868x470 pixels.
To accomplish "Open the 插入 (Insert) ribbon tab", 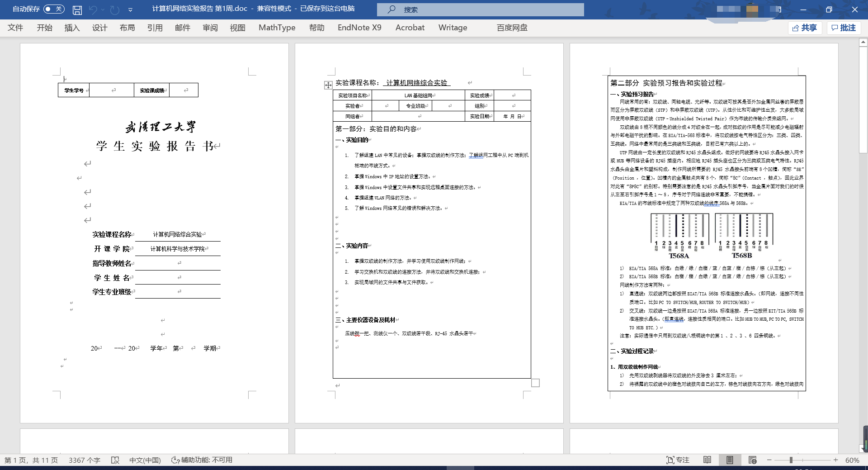I will (x=72, y=28).
